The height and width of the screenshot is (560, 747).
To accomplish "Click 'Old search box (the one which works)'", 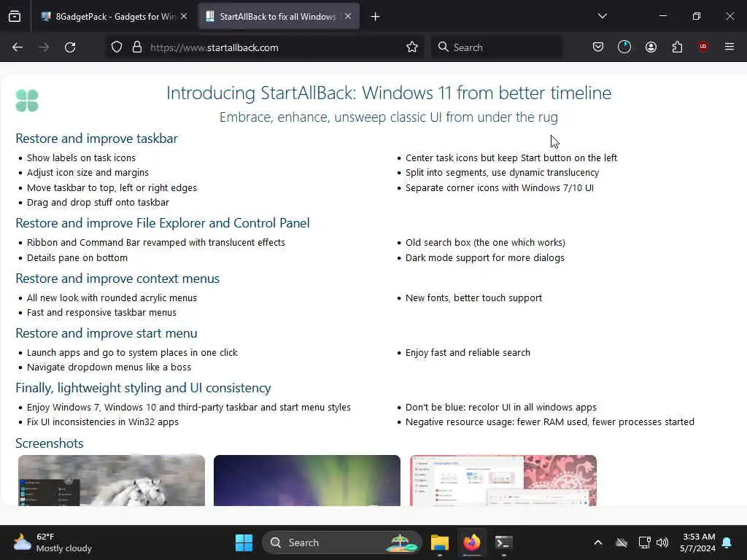I will point(485,242).
